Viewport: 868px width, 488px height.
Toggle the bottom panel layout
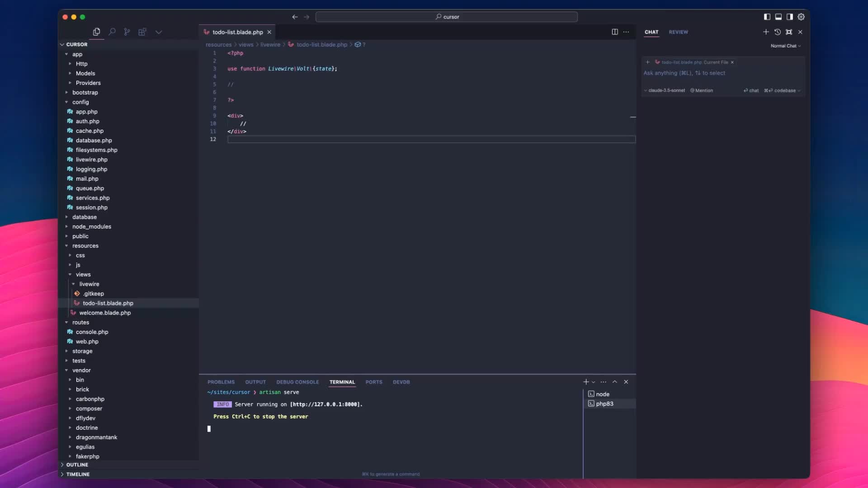778,17
